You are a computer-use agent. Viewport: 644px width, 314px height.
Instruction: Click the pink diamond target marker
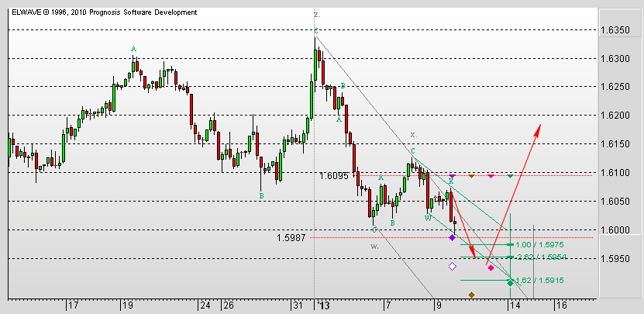pyautogui.click(x=491, y=267)
